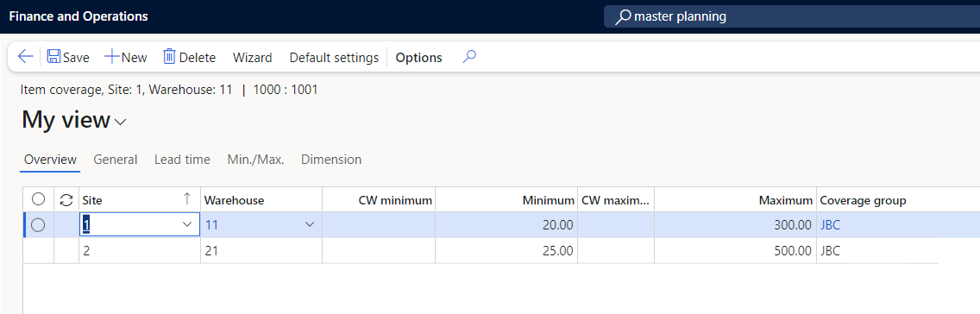Switch to the Dimension tab

click(331, 160)
